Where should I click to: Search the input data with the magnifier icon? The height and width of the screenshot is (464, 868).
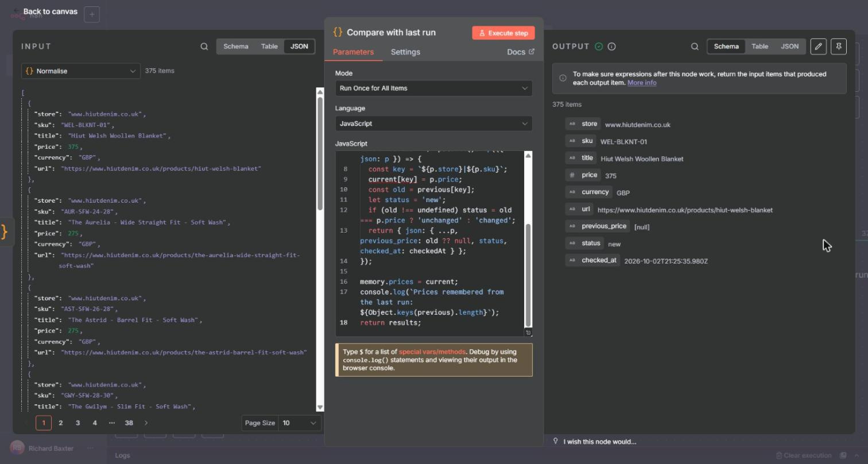(x=204, y=47)
